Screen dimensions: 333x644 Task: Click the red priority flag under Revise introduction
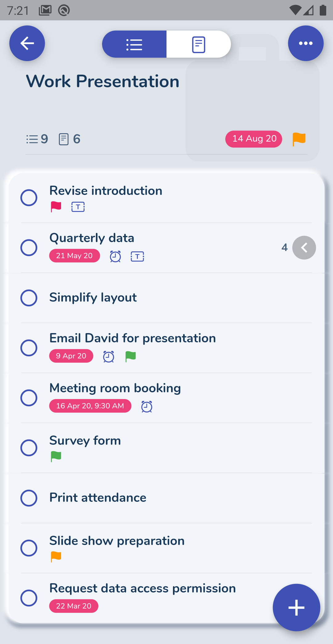point(56,207)
